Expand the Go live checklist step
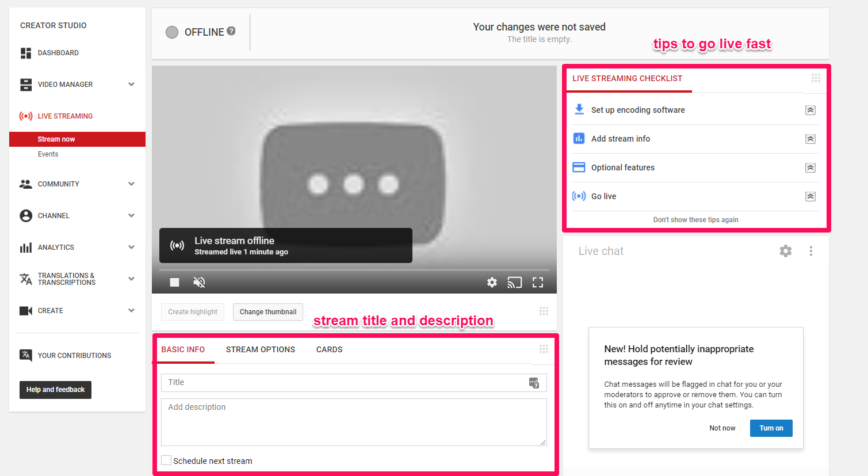 click(810, 196)
